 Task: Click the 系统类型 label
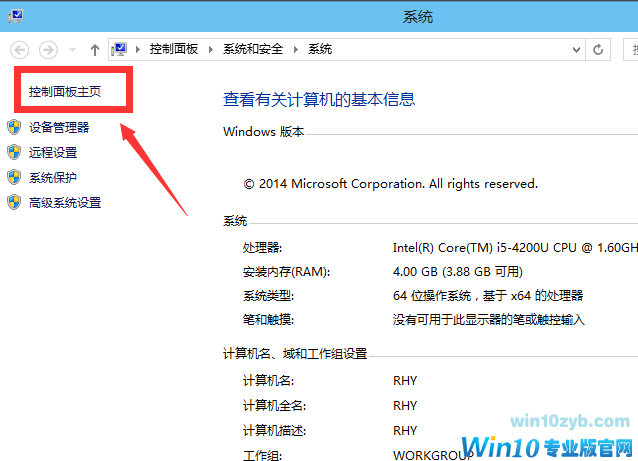268,295
